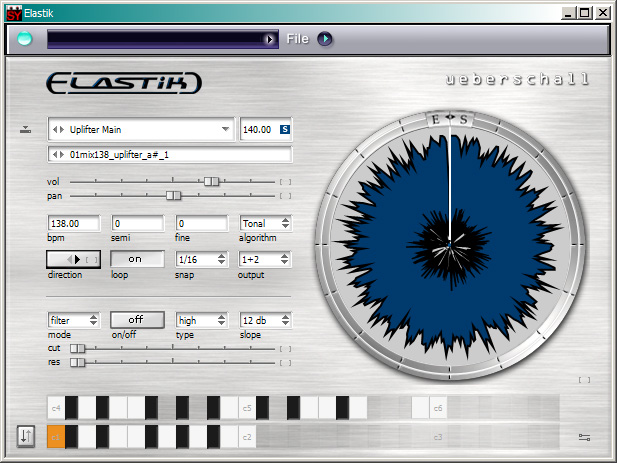Click the 01mix138_uplifter_a#_1 sample name
This screenshot has width=617, height=463.
pos(119,155)
